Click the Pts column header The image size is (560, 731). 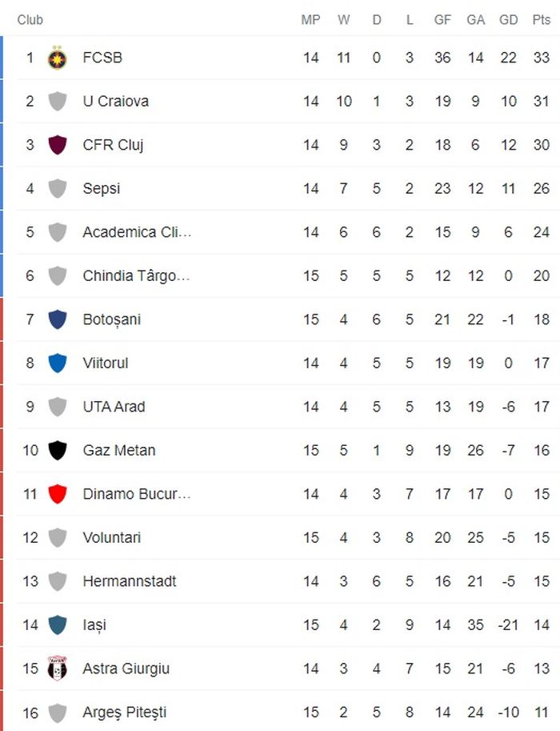tap(542, 20)
